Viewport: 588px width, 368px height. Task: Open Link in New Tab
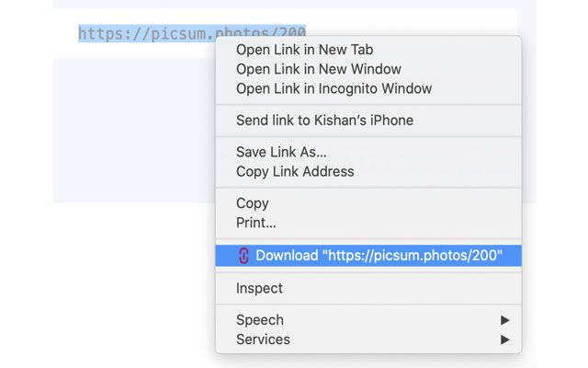pyautogui.click(x=304, y=50)
